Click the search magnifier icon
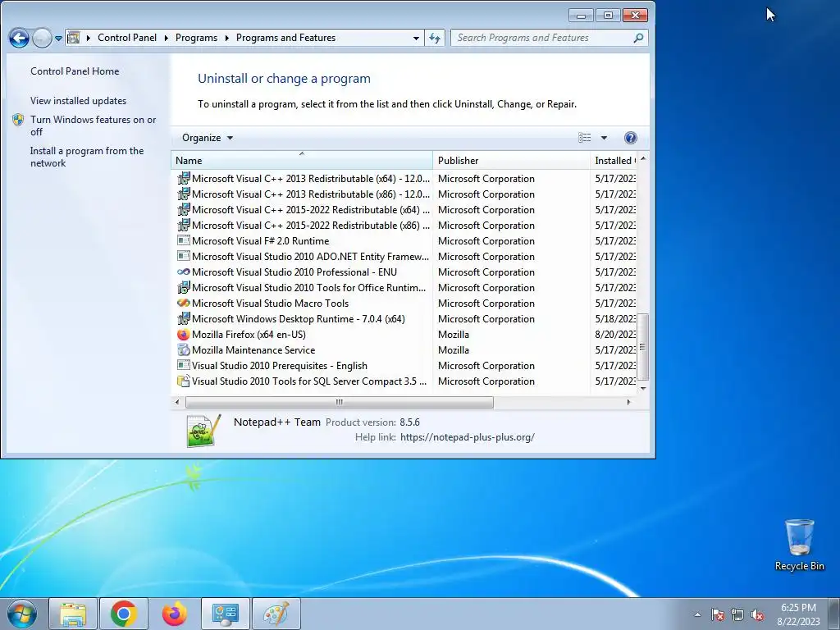The height and width of the screenshot is (630, 840). [638, 38]
